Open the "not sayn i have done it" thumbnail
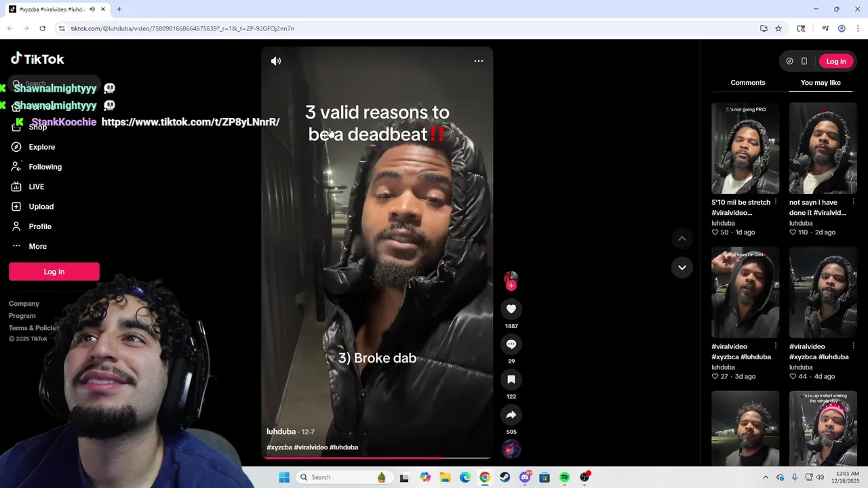This screenshot has height=488, width=868. pyautogui.click(x=823, y=148)
